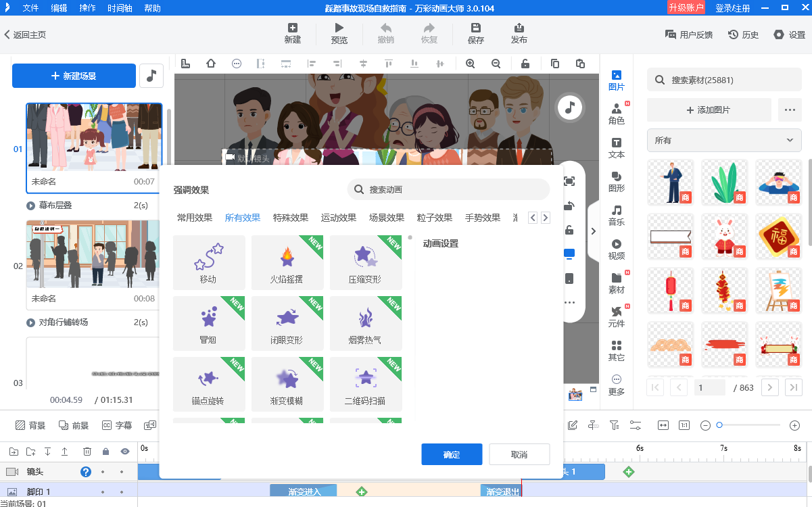
Task: Click the 添加图片 button
Action: 709,110
